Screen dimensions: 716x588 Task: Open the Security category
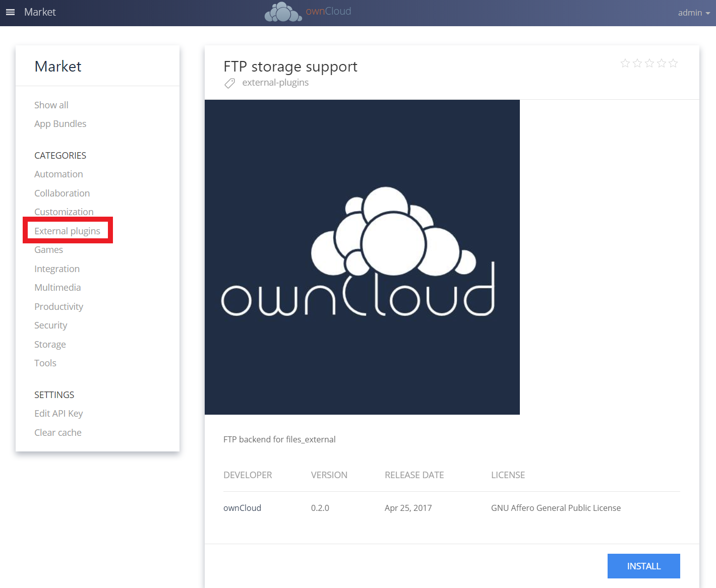[x=50, y=325]
